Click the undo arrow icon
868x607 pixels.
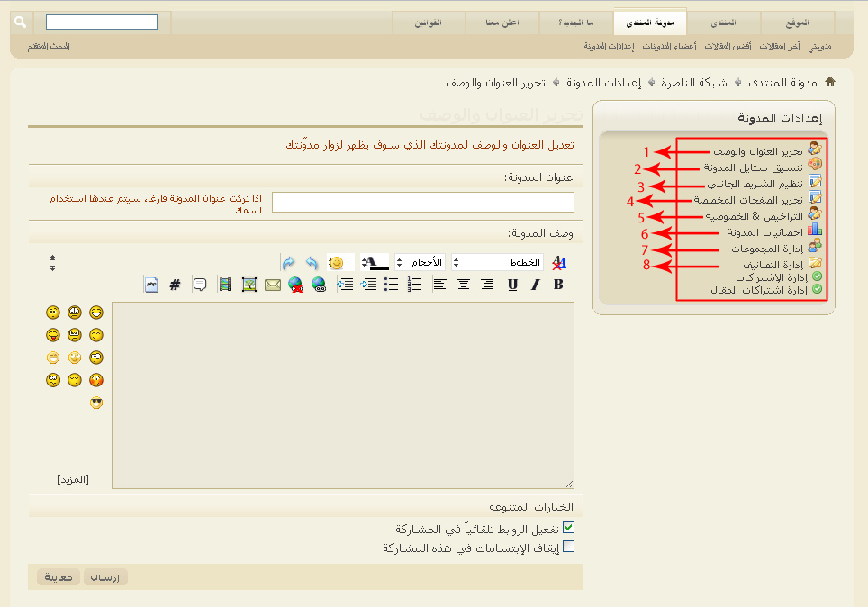point(312,262)
